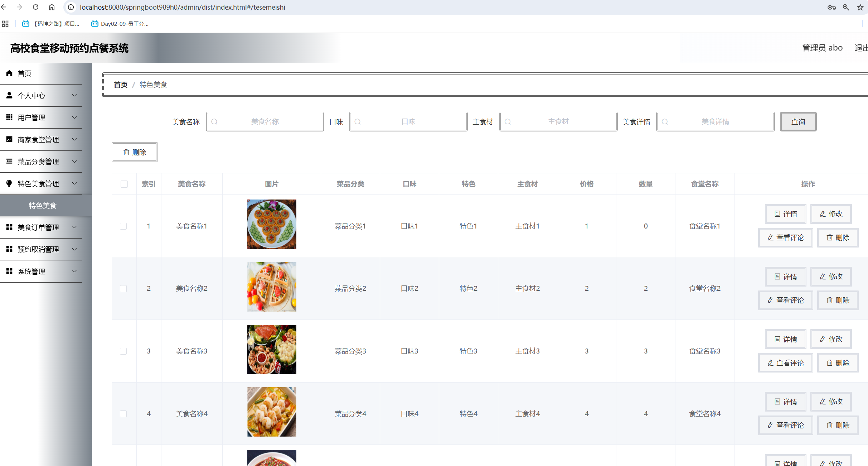Expand the 个人中心 menu chevron
868x466 pixels.
[x=74, y=95]
